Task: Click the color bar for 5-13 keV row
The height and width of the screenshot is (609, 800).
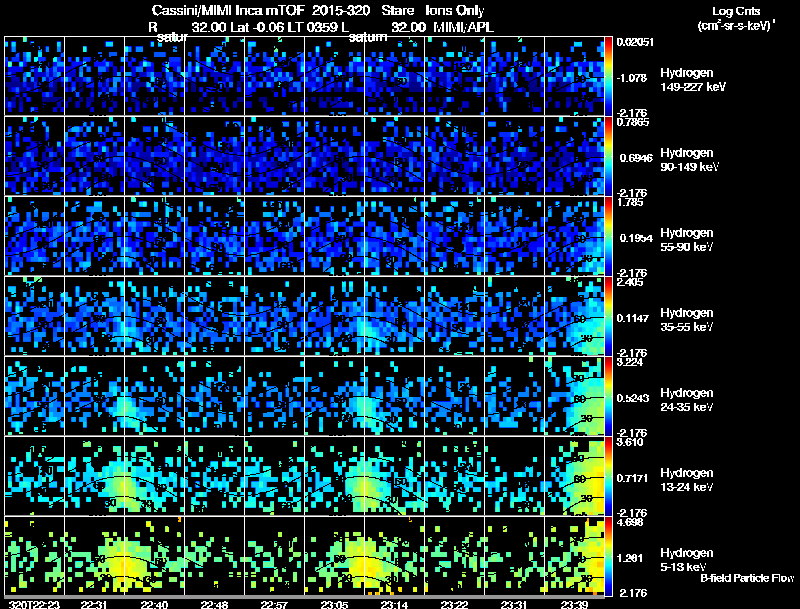Action: tap(608, 556)
